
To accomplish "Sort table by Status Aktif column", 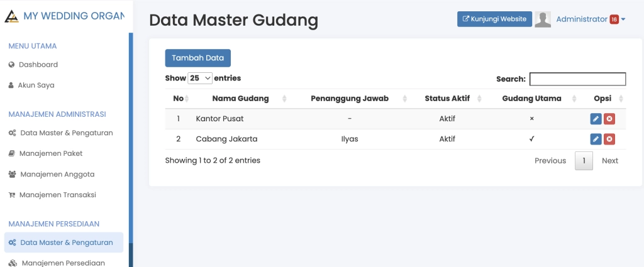I will pos(447,99).
